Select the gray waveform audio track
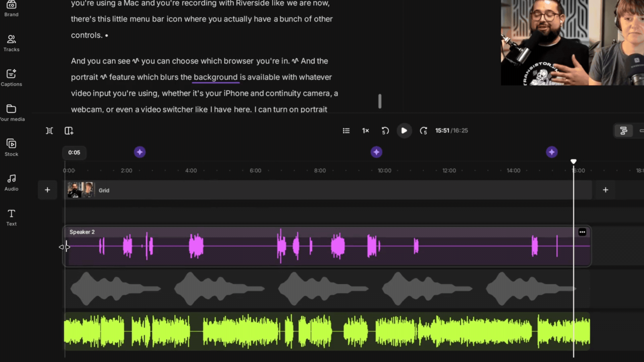The image size is (644, 362). pos(327,289)
